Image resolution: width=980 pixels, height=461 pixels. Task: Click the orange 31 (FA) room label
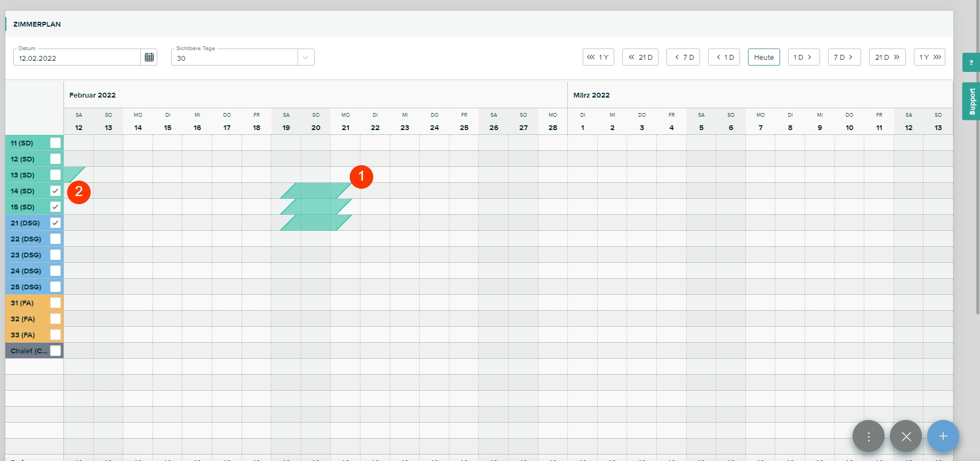pyautogui.click(x=22, y=303)
